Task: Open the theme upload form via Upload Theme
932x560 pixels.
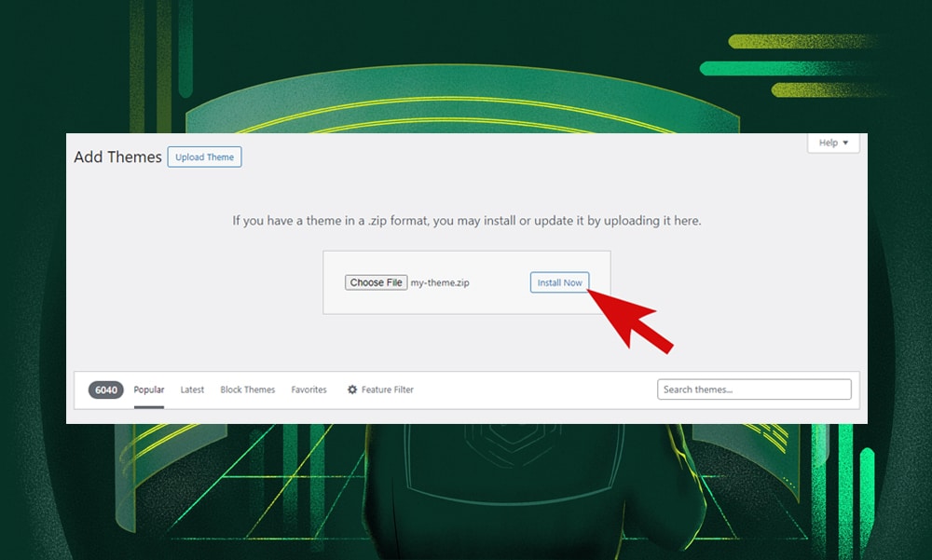Action: [x=204, y=157]
